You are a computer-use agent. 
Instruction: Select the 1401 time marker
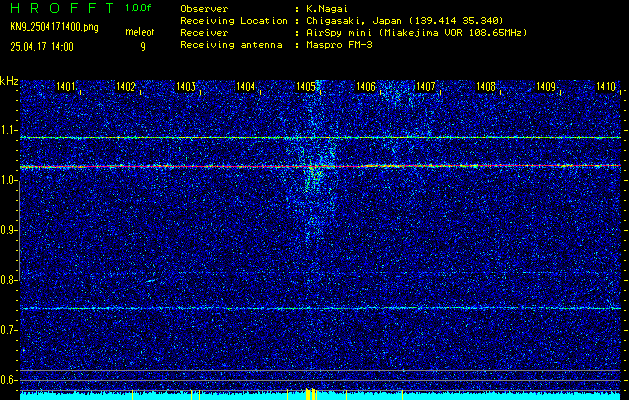pos(66,86)
